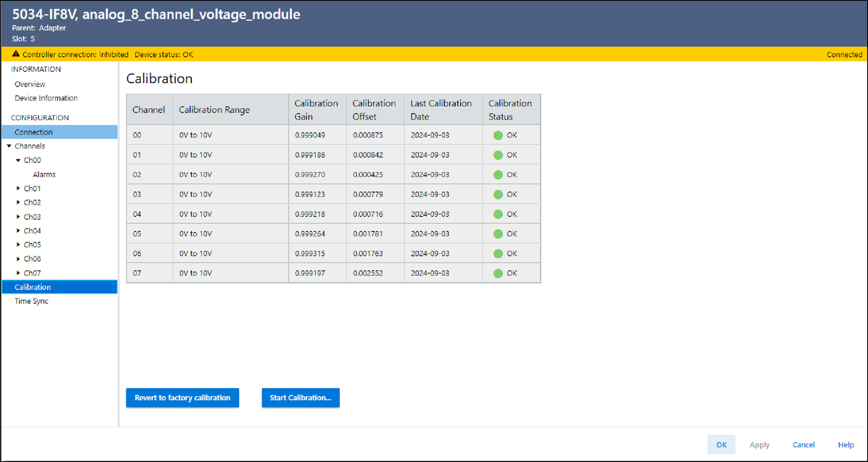Screen dimensions: 868x462
Task: Expand the Ch01 channel node
Action: coord(18,188)
